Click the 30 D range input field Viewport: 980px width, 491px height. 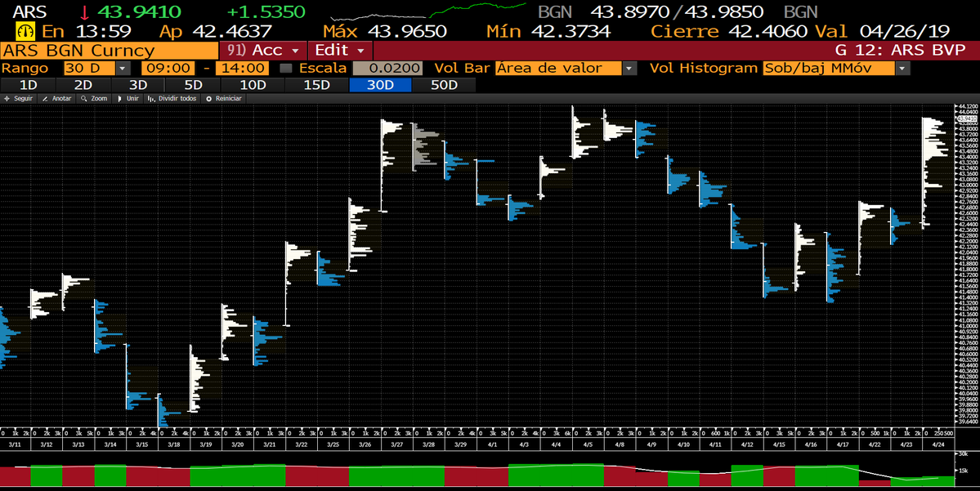[x=89, y=68]
